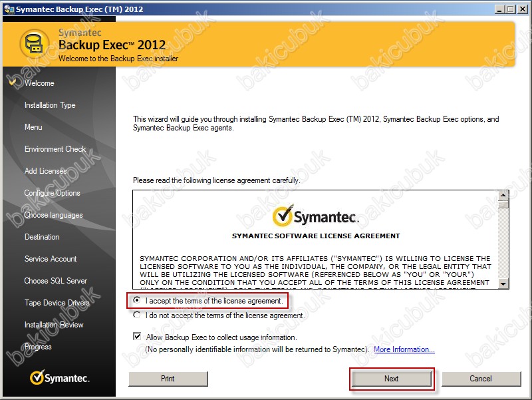Select the Choose languages step
The height and width of the screenshot is (400, 532).
[x=53, y=215]
